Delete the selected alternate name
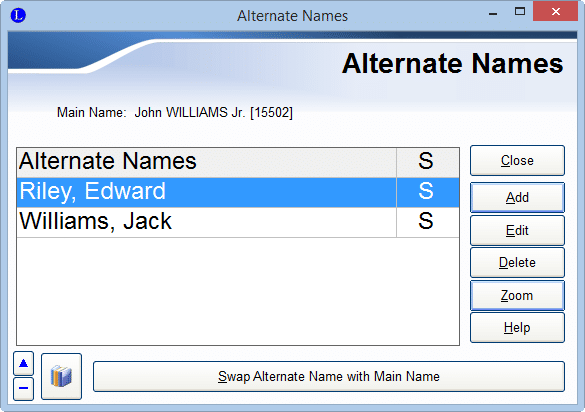This screenshot has height=412, width=585. click(517, 262)
